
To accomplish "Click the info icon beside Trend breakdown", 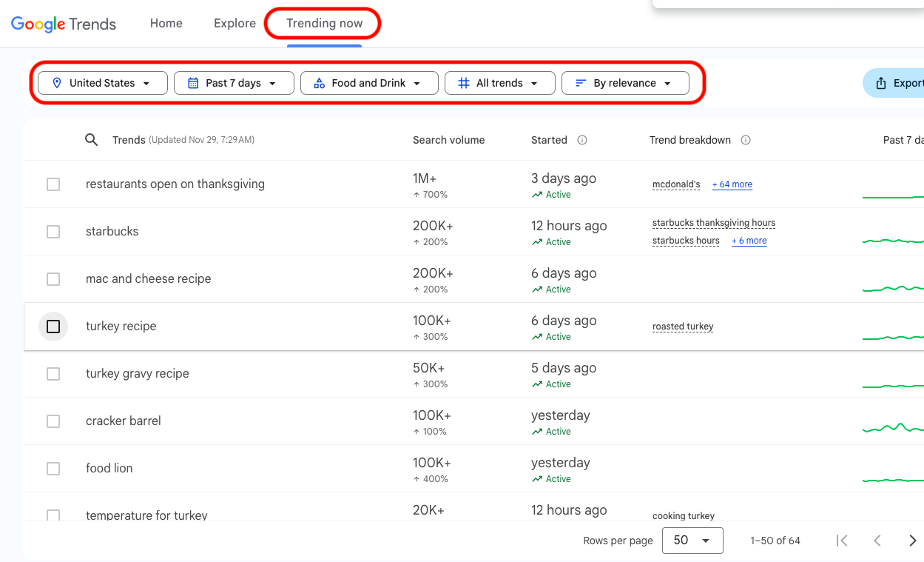I will [746, 140].
